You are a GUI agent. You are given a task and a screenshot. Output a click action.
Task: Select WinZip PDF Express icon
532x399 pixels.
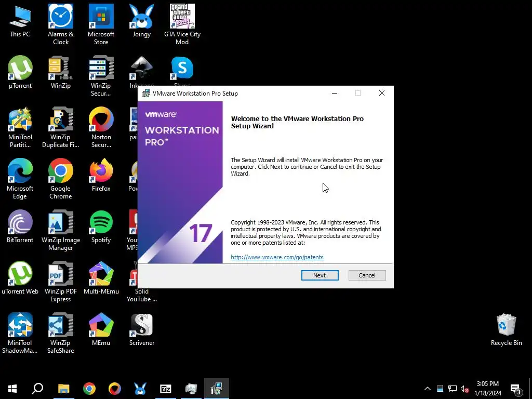tap(61, 282)
